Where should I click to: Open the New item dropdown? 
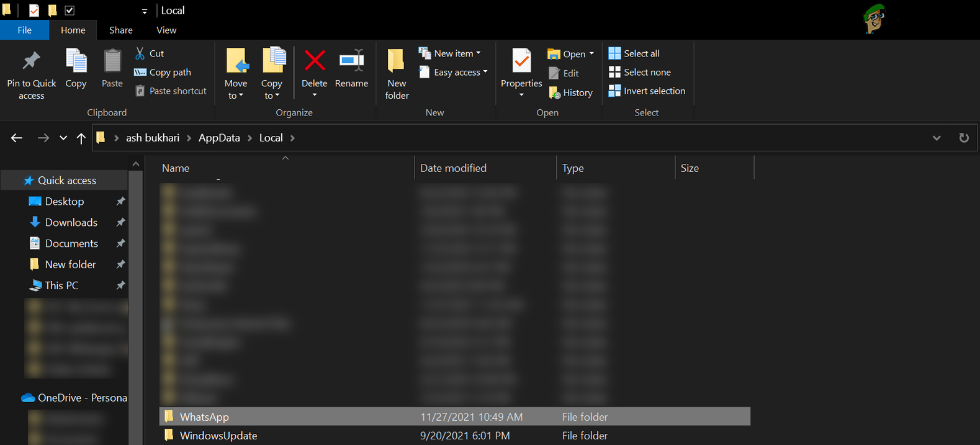(x=450, y=53)
